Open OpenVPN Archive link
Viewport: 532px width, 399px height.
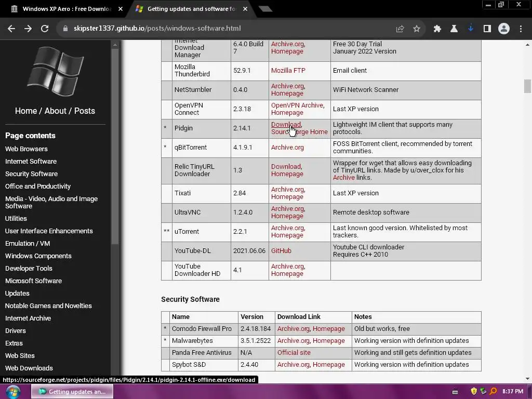pos(297,105)
